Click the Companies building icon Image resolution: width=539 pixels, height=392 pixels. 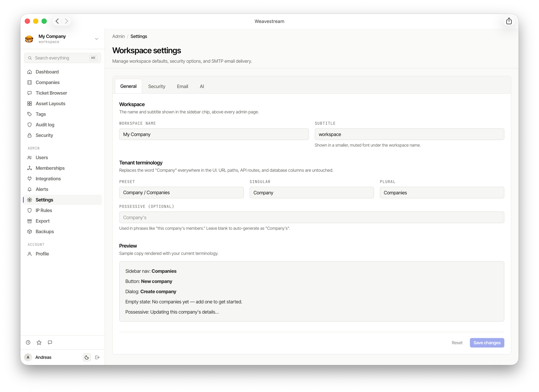tap(30, 82)
